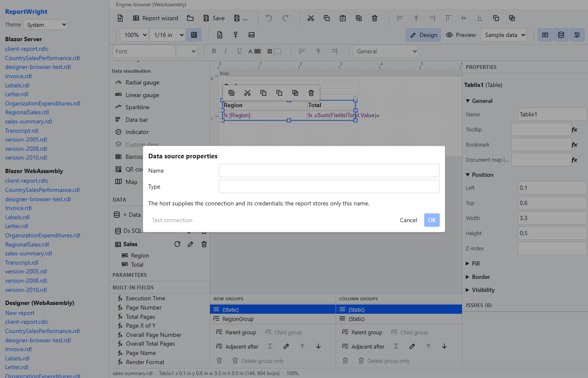Image resolution: width=588 pixels, height=378 pixels.
Task: Click the pencil edit icon under Column Groups
Action: tap(412, 346)
